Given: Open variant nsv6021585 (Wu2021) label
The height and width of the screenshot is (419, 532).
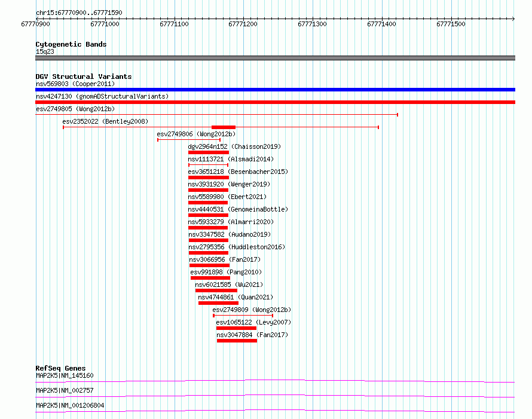Looking at the screenshot, I should 229,285.
